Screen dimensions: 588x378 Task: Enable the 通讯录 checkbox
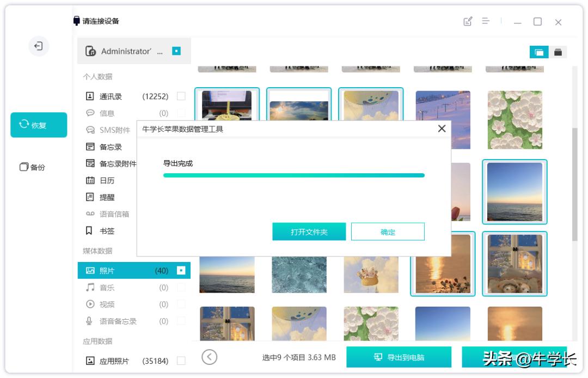coord(181,96)
